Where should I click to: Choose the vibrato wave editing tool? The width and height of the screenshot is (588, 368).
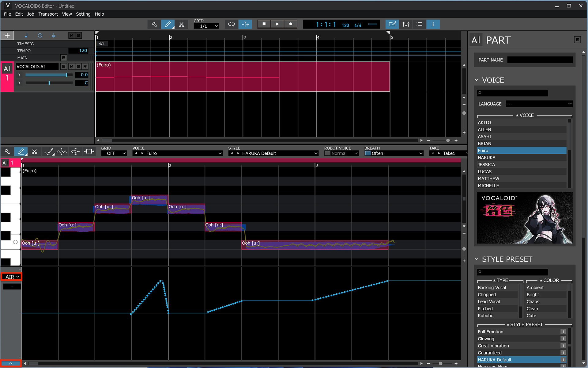62,151
